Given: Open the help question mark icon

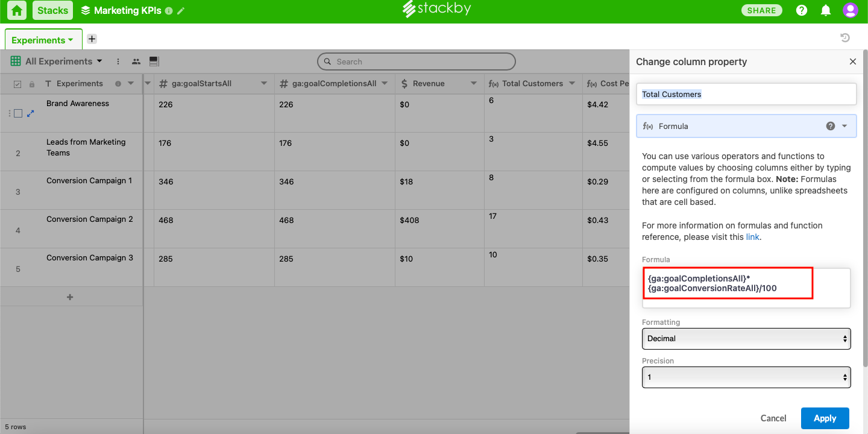Looking at the screenshot, I should tap(802, 10).
